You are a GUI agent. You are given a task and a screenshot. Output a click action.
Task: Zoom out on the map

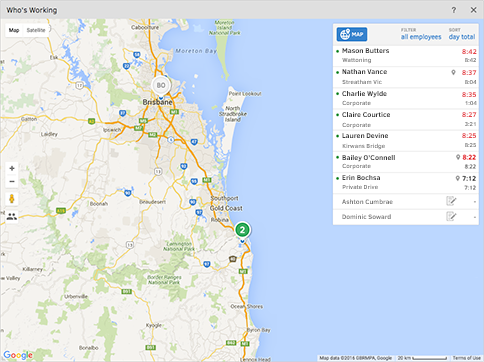pos(12,182)
